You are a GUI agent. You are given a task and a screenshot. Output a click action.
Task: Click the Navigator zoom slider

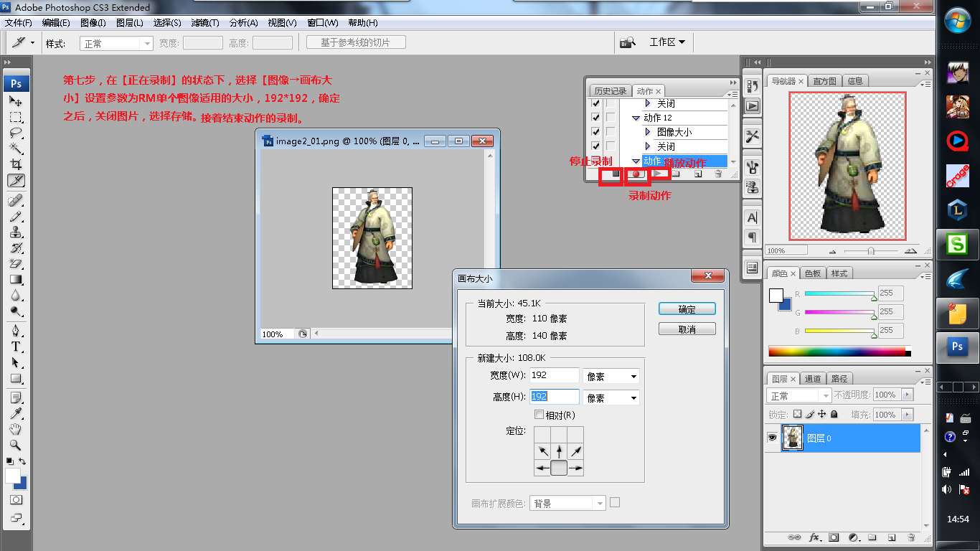click(x=871, y=251)
